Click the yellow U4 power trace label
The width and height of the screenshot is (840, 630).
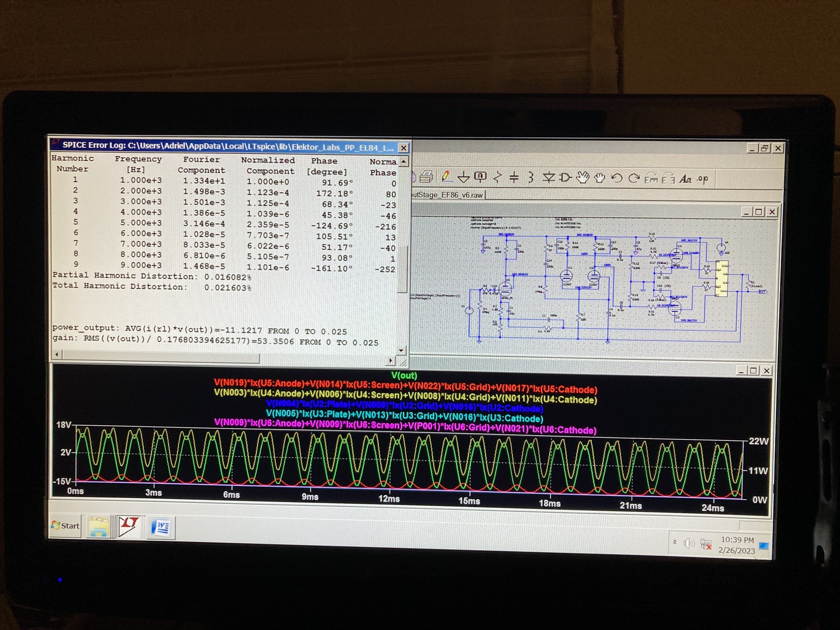tap(405, 397)
